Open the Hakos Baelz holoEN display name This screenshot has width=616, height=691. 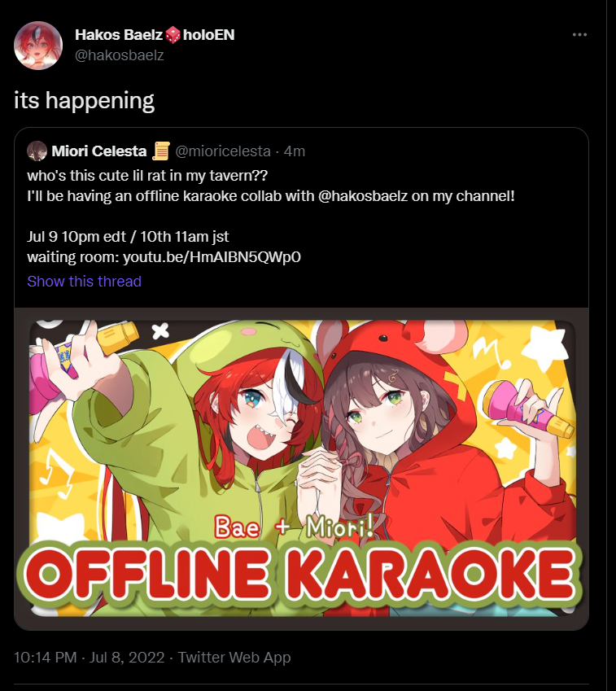tap(155, 35)
